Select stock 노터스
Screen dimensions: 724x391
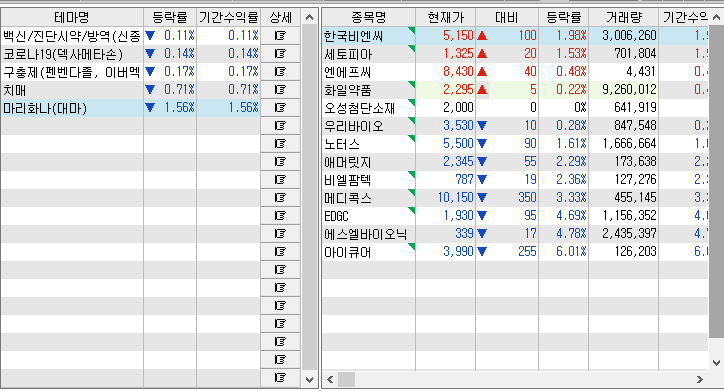pos(368,144)
